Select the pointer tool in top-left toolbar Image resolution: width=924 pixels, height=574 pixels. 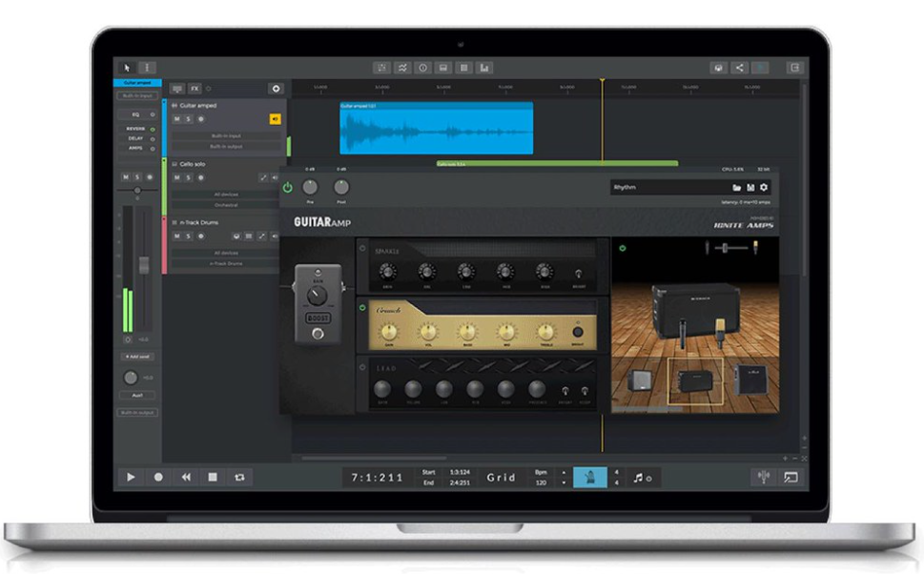(128, 68)
